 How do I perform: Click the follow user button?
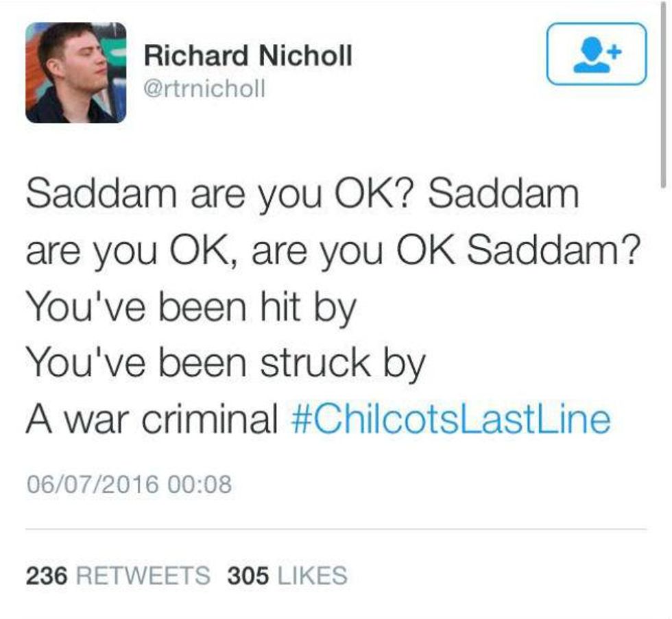(597, 54)
